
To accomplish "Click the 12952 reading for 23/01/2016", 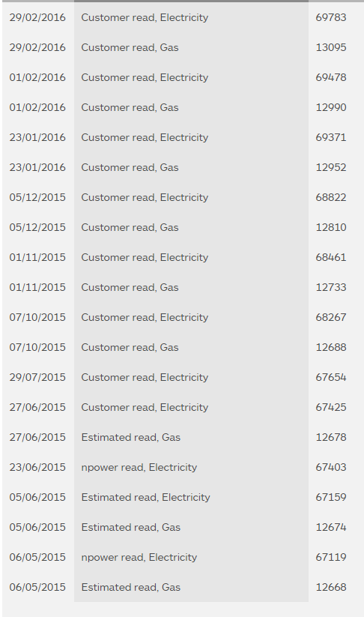I will (331, 168).
